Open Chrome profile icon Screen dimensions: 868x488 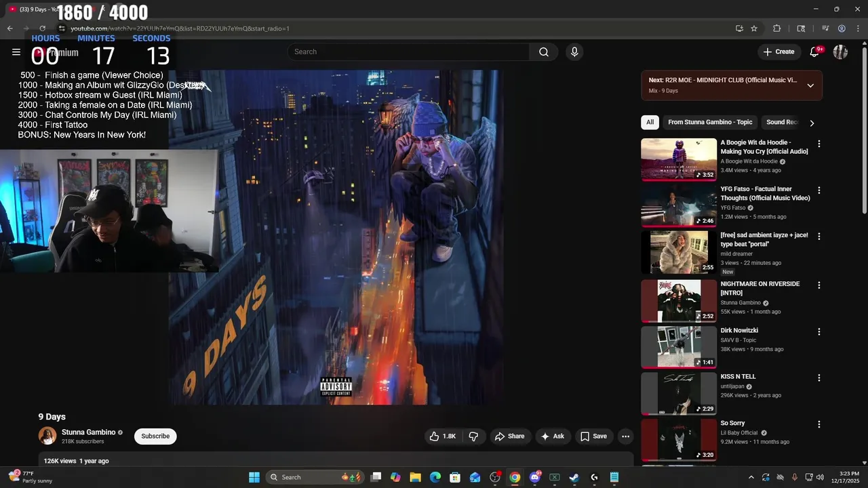coord(842,28)
